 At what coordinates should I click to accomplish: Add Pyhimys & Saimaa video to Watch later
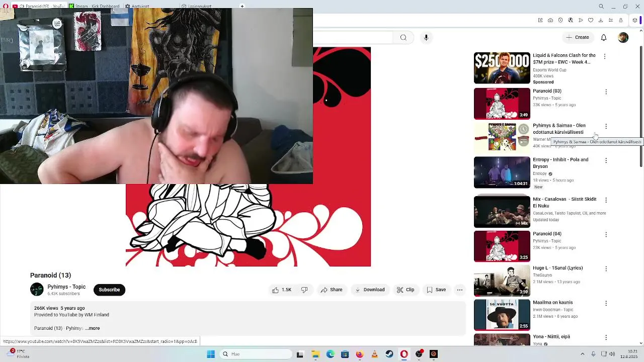click(524, 129)
